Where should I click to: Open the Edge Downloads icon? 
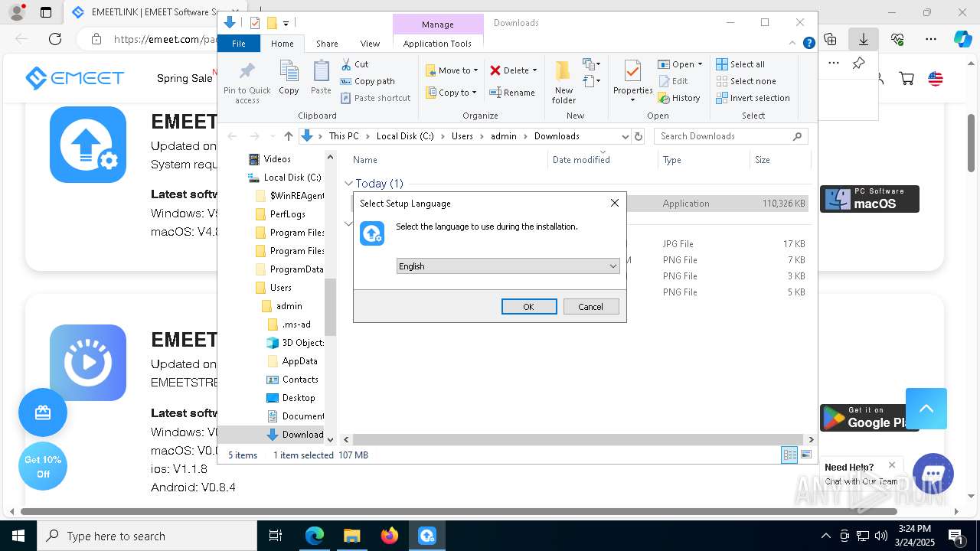click(x=864, y=39)
